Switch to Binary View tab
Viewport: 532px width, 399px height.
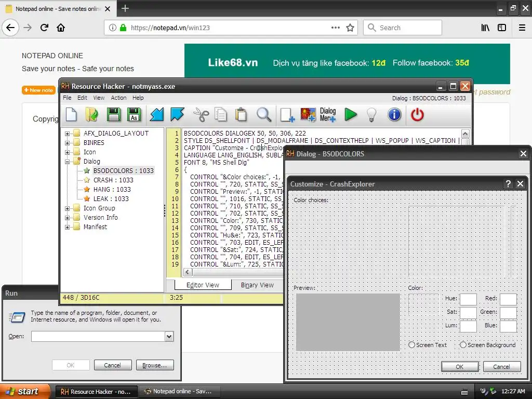point(257,285)
